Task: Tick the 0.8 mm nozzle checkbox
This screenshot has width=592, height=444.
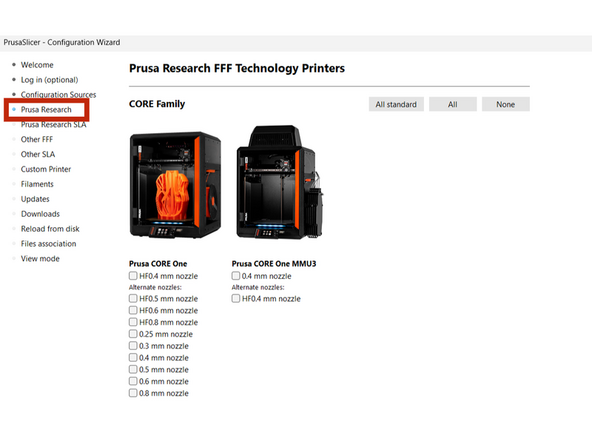Action: pos(133,393)
